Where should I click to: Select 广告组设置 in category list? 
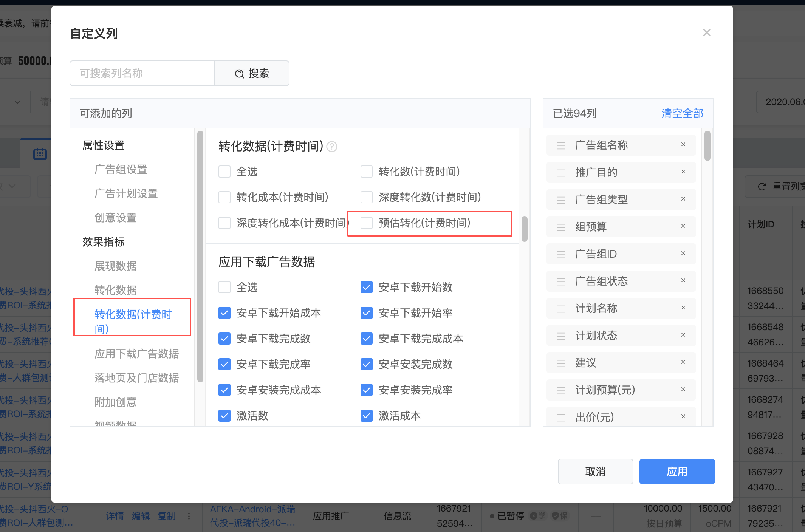tap(121, 169)
